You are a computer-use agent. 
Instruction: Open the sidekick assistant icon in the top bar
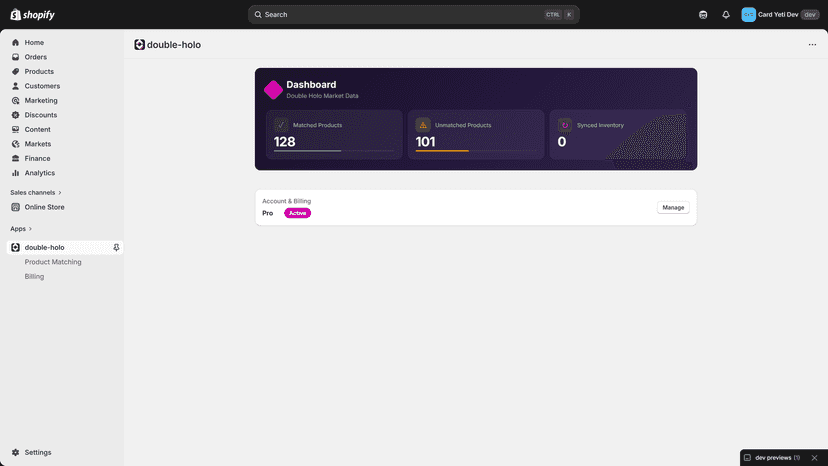(x=703, y=15)
